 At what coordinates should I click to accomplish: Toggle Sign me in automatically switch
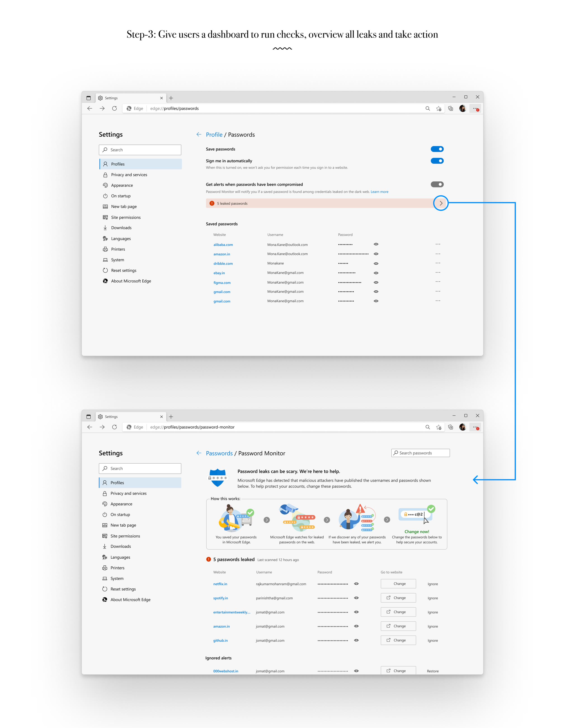click(x=437, y=161)
